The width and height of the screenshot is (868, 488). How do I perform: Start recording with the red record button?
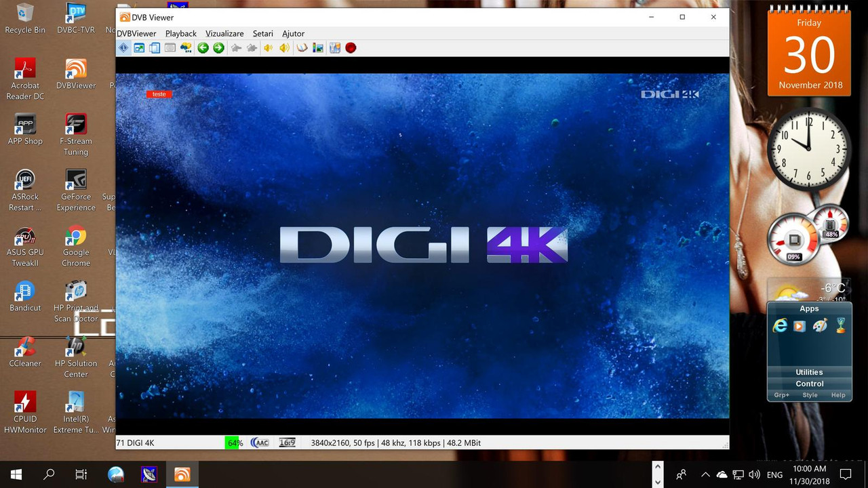click(350, 47)
